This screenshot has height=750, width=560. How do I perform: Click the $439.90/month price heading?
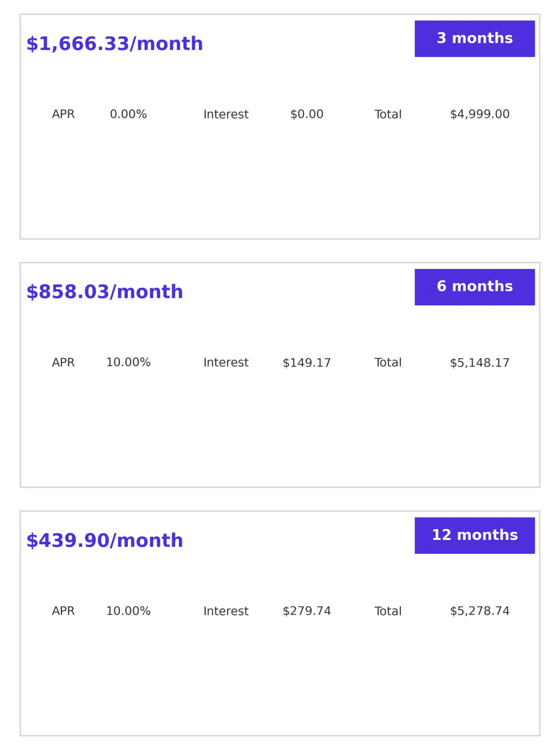click(105, 541)
